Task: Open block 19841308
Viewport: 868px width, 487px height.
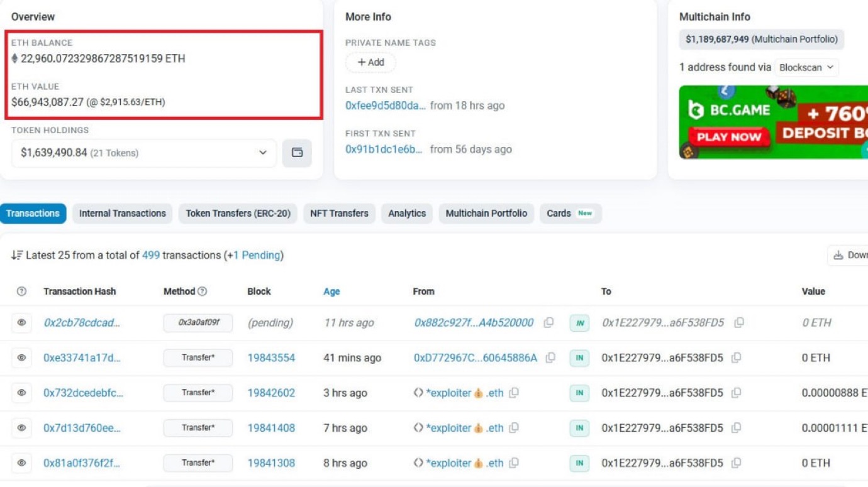Action: coord(271,464)
